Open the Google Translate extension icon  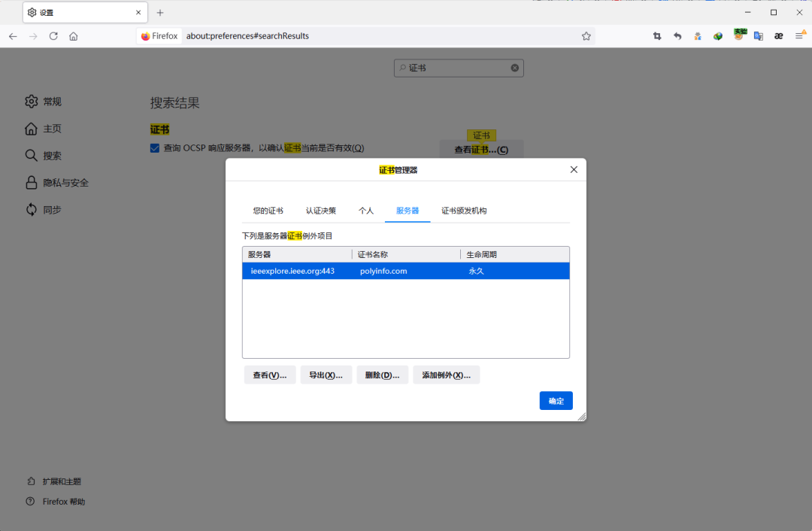point(759,36)
